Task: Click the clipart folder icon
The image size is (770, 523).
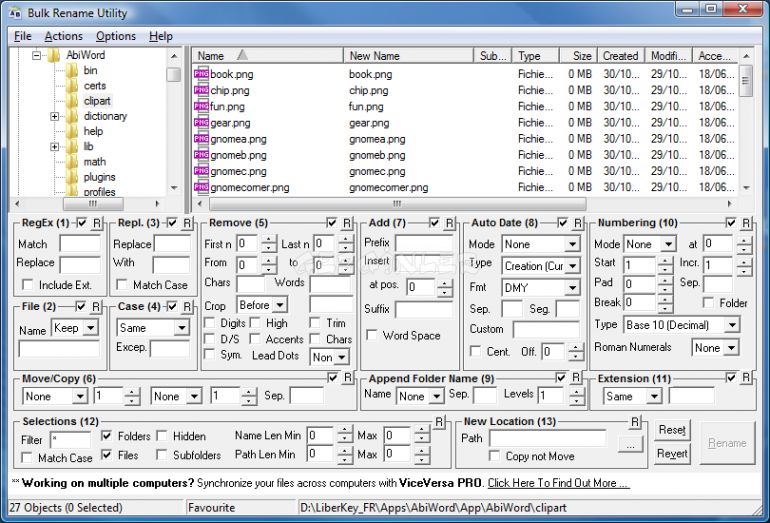Action: (72, 101)
